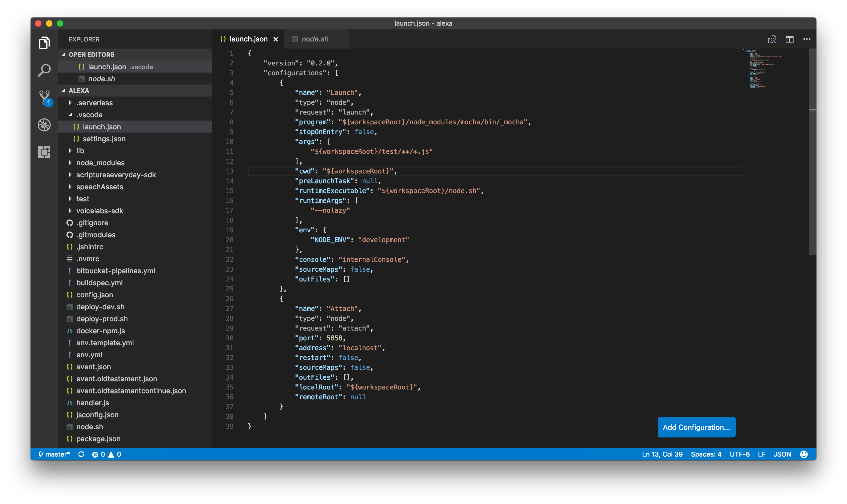Select the launch.json tab
Viewport: 847px width, 504px height.
[249, 39]
